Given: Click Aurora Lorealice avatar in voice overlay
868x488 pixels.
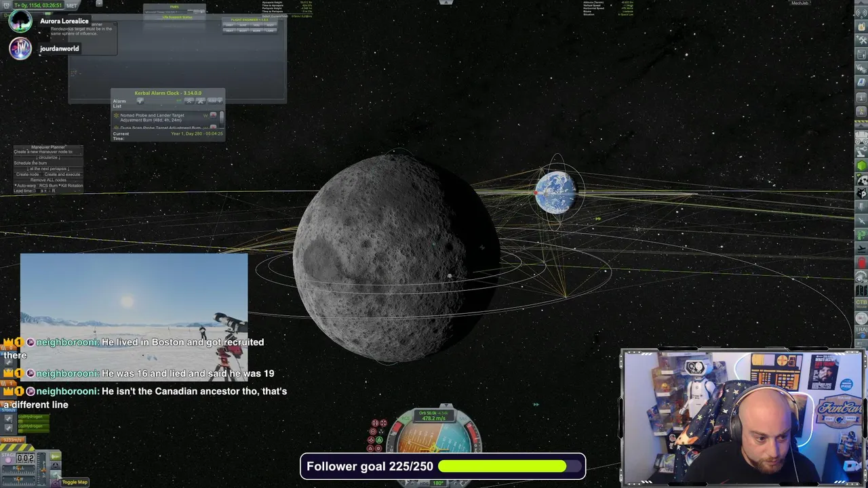Looking at the screenshot, I should click(x=20, y=21).
